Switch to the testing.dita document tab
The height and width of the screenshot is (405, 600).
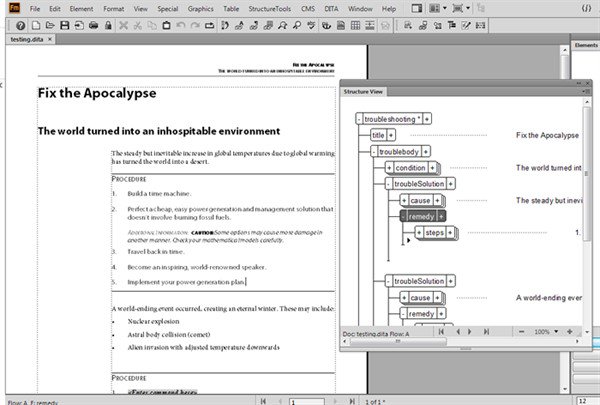click(25, 40)
